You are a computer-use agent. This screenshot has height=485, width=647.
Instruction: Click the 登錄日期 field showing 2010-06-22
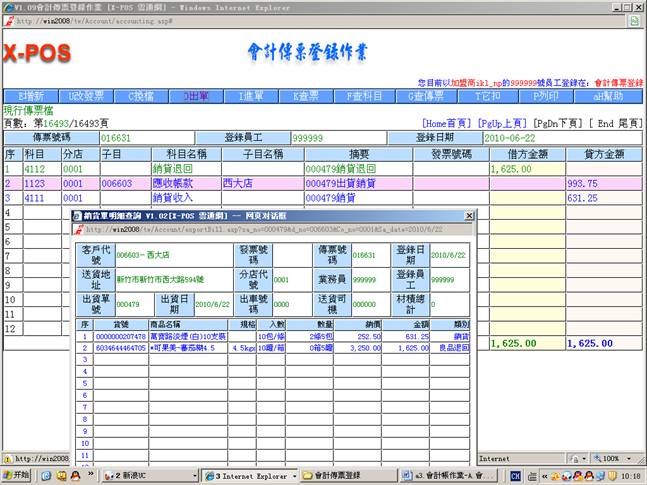[x=524, y=137]
